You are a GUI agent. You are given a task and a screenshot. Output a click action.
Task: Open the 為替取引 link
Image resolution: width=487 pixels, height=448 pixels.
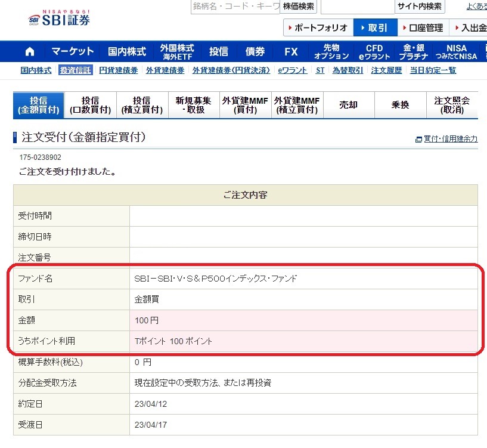point(348,70)
